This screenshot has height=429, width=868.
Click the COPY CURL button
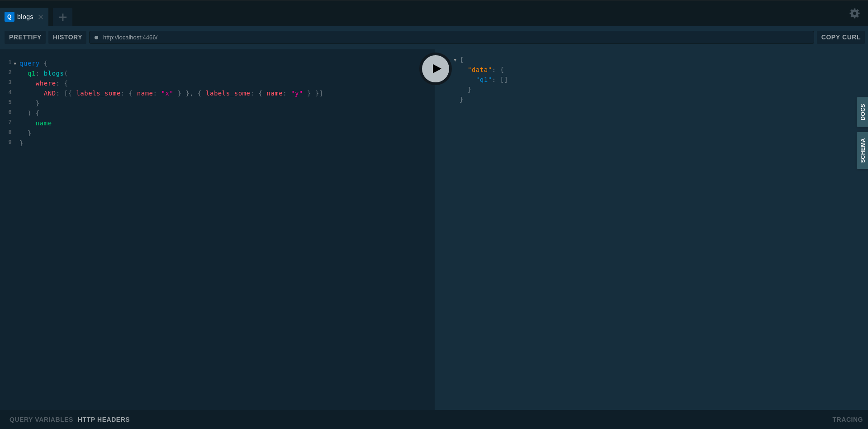tap(840, 37)
